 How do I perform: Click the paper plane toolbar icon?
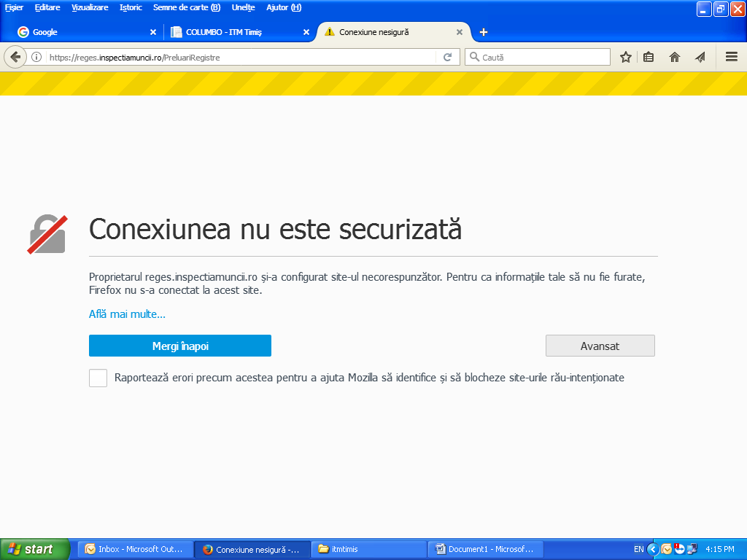[700, 57]
